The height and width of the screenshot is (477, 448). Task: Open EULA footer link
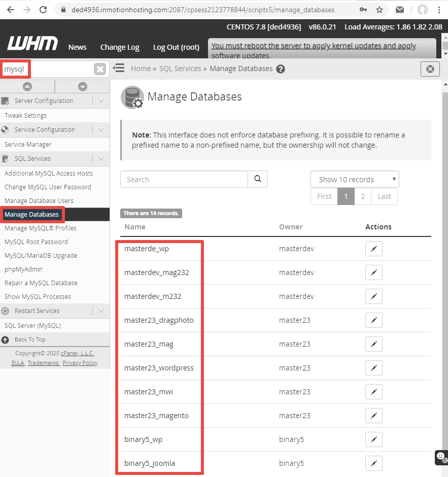(x=18, y=363)
